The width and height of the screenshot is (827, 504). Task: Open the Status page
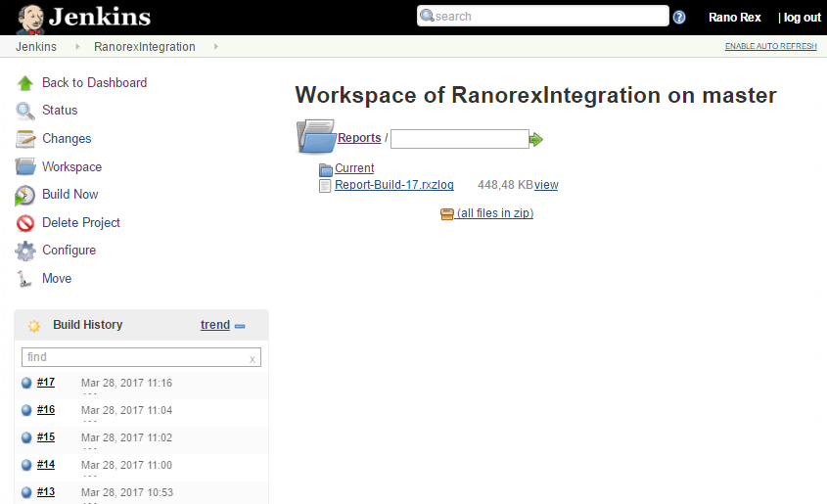click(60, 111)
